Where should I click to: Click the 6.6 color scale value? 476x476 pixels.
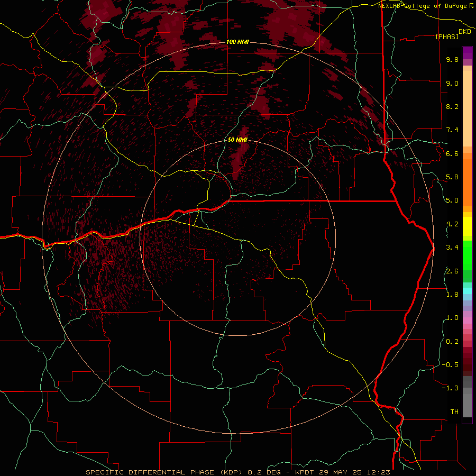(x=452, y=153)
